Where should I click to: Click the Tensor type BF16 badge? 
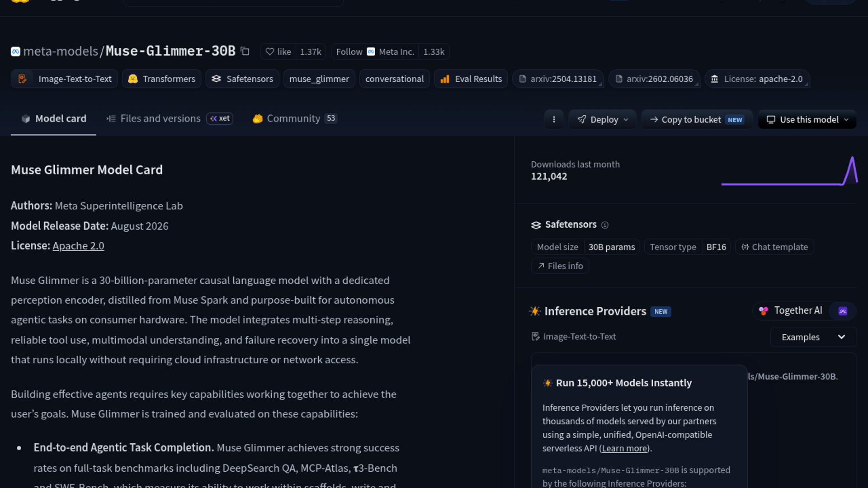(688, 247)
